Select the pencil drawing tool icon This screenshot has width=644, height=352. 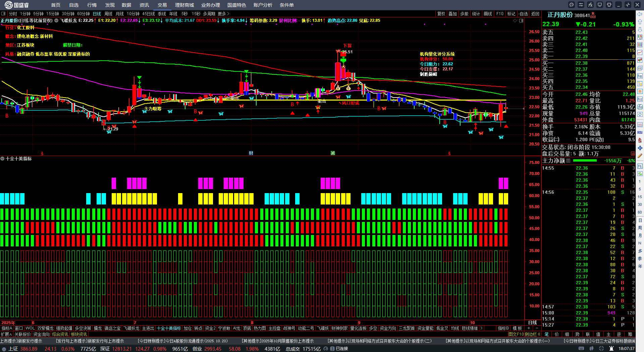pos(640,156)
